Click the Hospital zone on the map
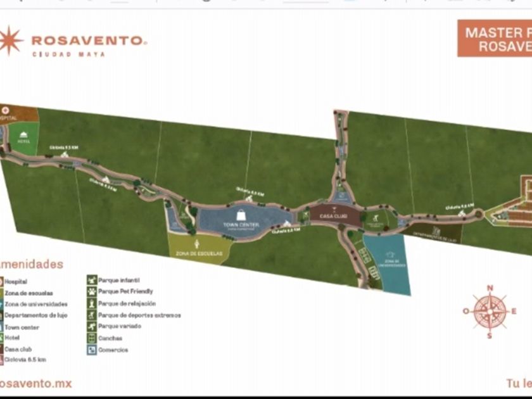 [x=17, y=115]
